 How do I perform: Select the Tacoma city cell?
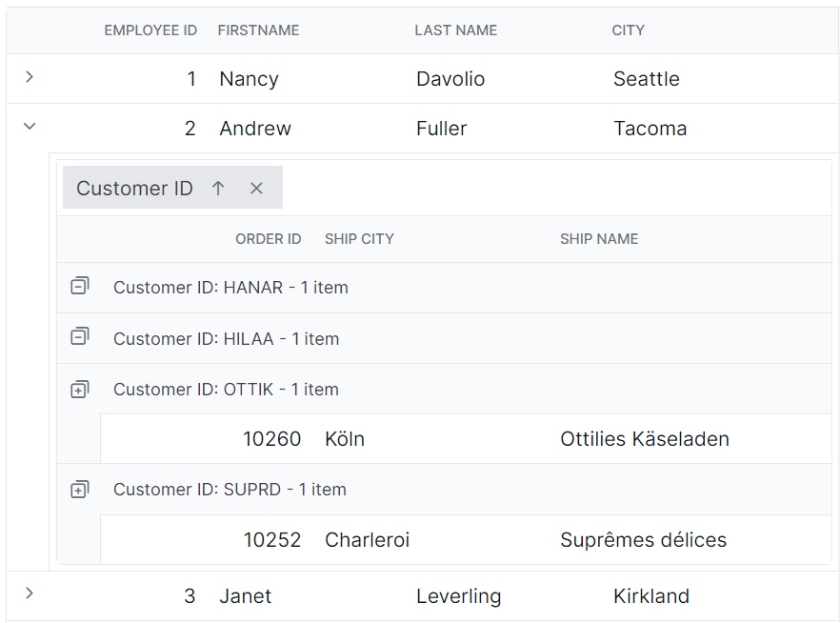point(650,129)
